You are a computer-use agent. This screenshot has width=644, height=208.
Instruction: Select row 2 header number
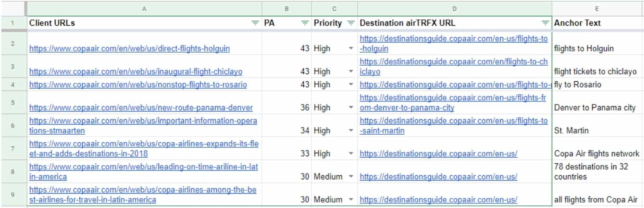click(13, 43)
